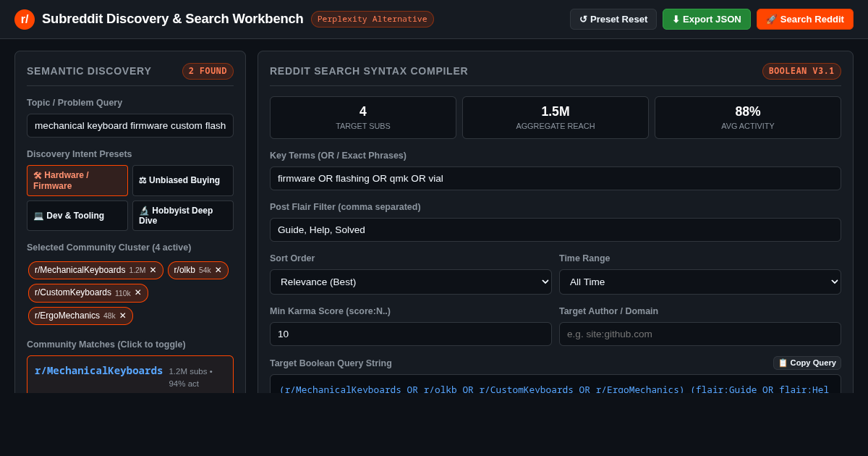The image size is (868, 456).
Task: Focus the Topic / Problem Query field
Action: (130, 125)
